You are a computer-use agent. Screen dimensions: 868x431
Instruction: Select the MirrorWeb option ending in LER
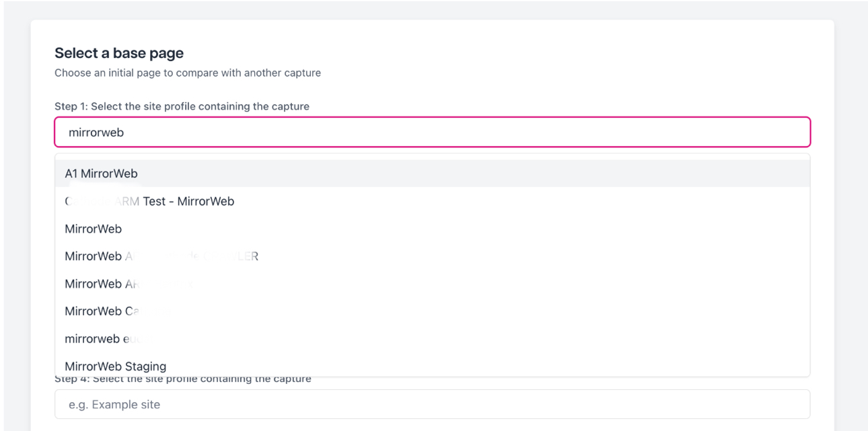[x=432, y=256]
